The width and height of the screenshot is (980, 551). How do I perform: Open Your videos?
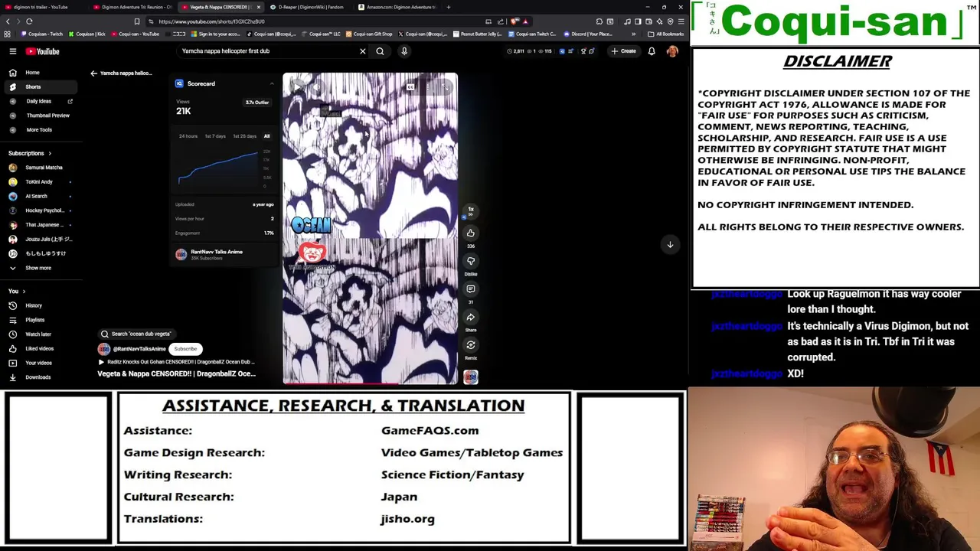(41, 363)
